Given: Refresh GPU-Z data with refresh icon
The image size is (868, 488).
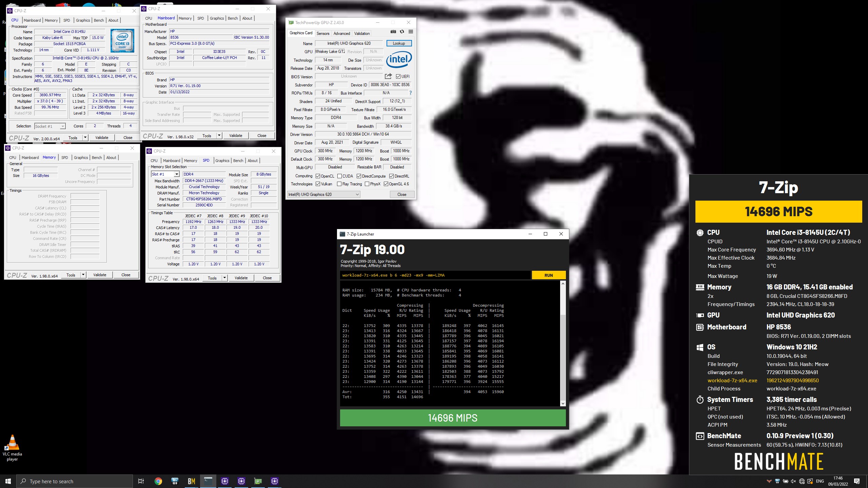Looking at the screenshot, I should pyautogui.click(x=402, y=32).
